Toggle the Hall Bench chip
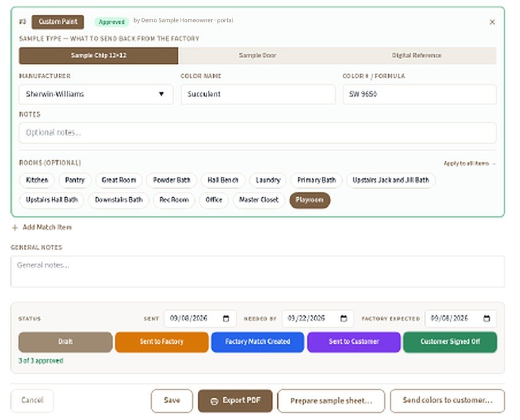This screenshot has width=520, height=420. (223, 180)
